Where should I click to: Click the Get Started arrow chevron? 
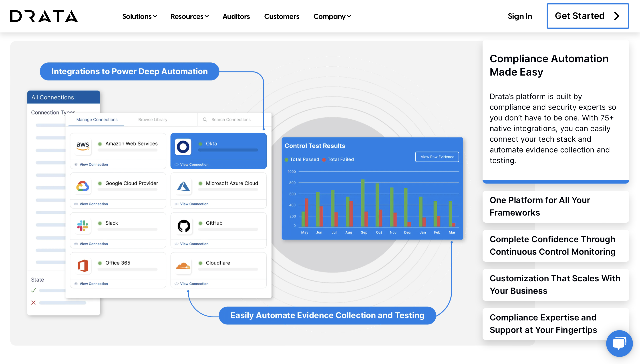(617, 16)
